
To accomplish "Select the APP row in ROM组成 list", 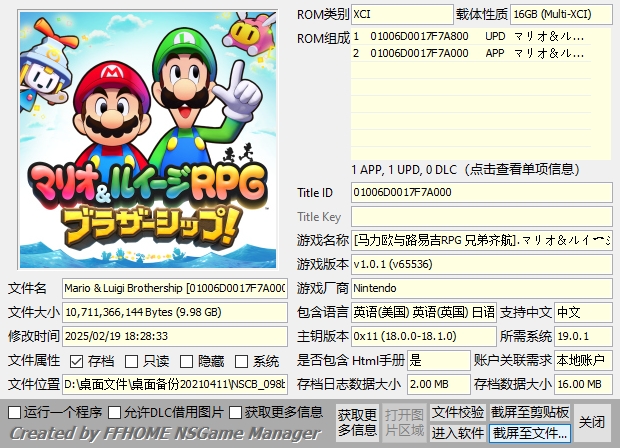I will pos(480,52).
